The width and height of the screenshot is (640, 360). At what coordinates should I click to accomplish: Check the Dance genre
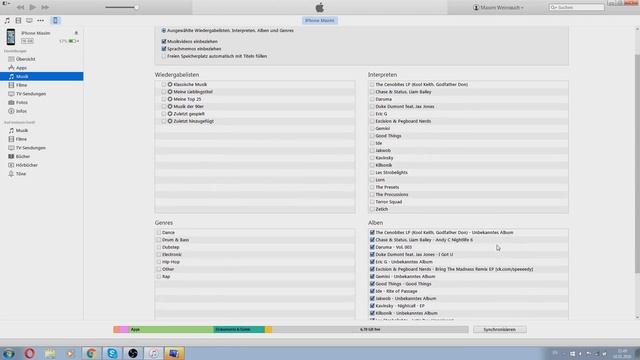pyautogui.click(x=158, y=233)
